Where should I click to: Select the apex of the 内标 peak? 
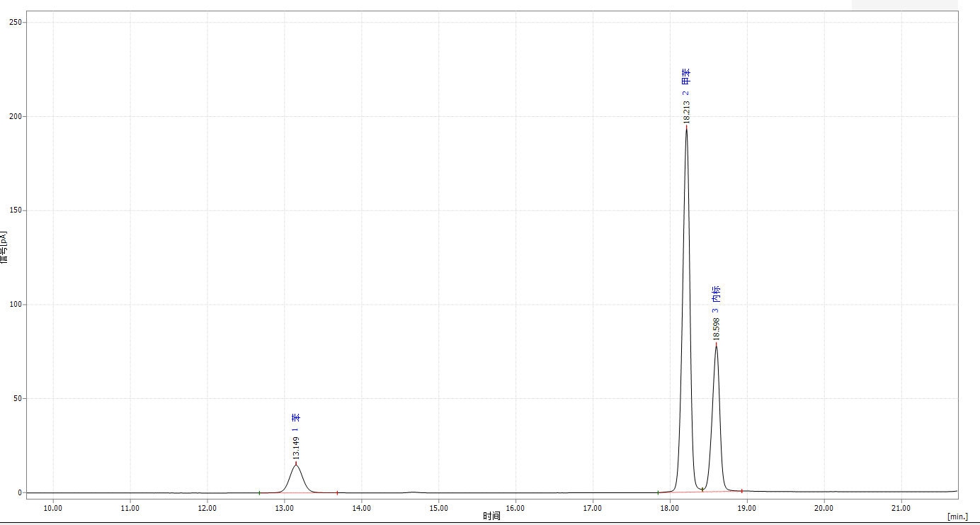point(716,344)
